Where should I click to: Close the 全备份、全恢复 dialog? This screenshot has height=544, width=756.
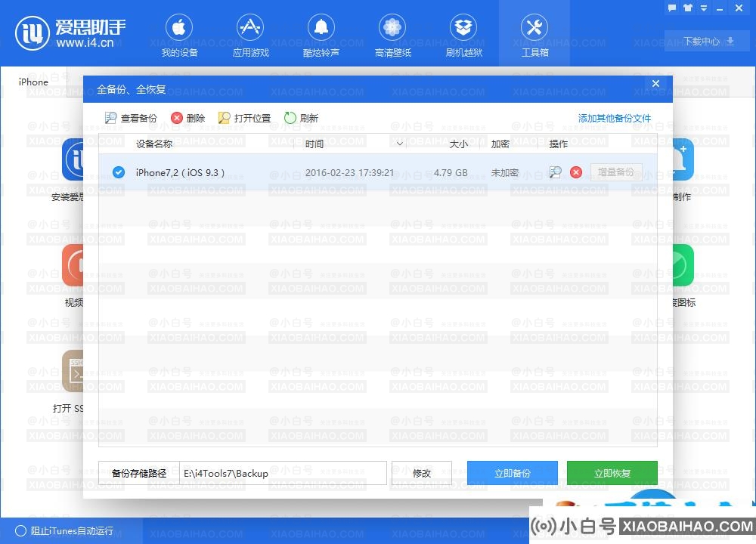coord(655,83)
